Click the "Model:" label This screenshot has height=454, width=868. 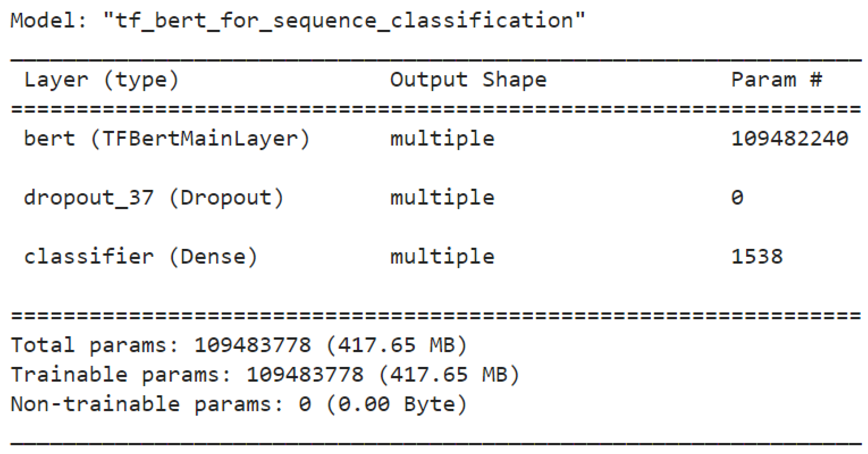(x=48, y=21)
